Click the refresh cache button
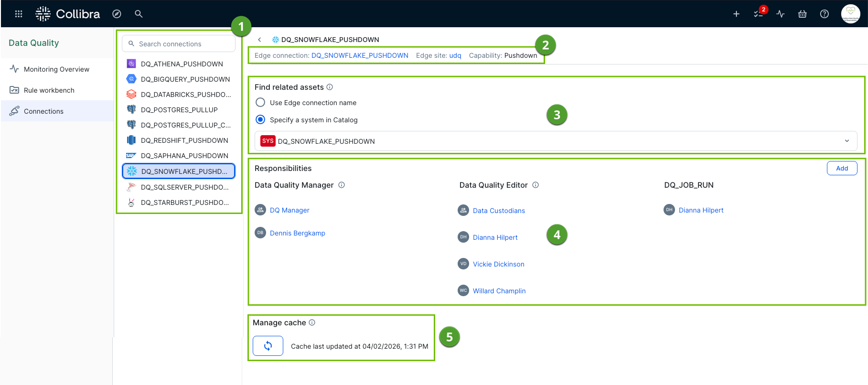The width and height of the screenshot is (868, 385). pyautogui.click(x=268, y=346)
